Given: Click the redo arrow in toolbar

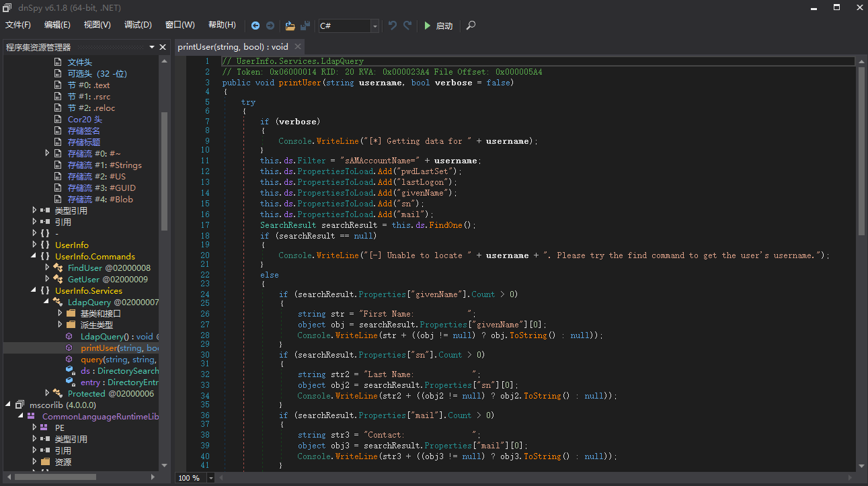Looking at the screenshot, I should coord(407,26).
